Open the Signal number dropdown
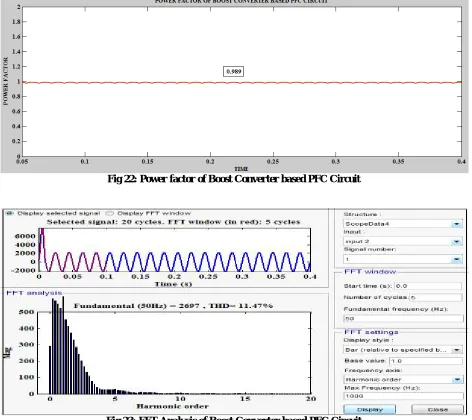The width and height of the screenshot is (472, 420). tap(403, 259)
